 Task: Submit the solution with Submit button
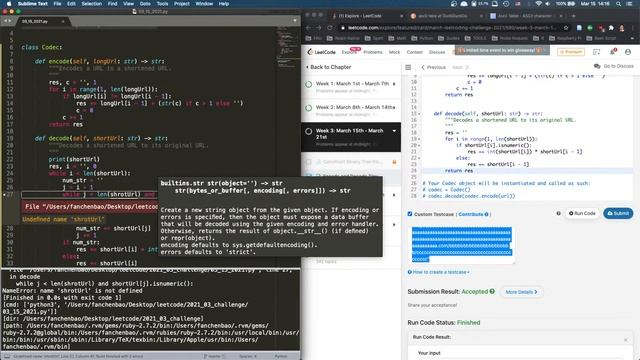618,213
